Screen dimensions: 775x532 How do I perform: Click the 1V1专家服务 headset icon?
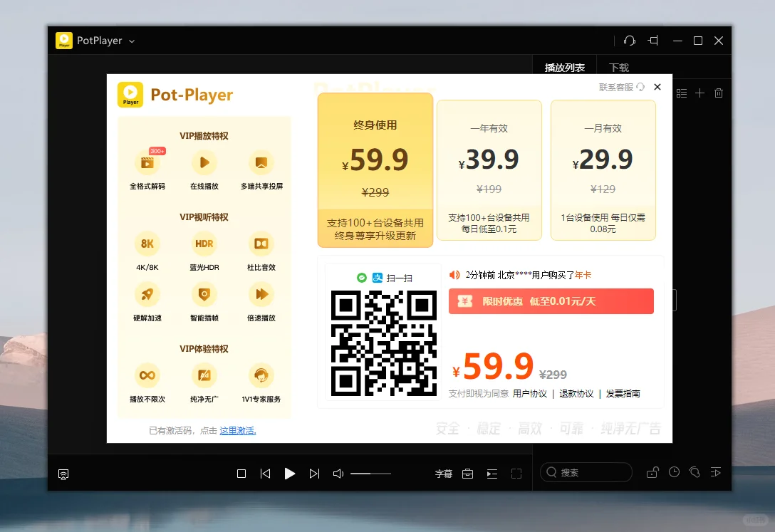point(261,375)
